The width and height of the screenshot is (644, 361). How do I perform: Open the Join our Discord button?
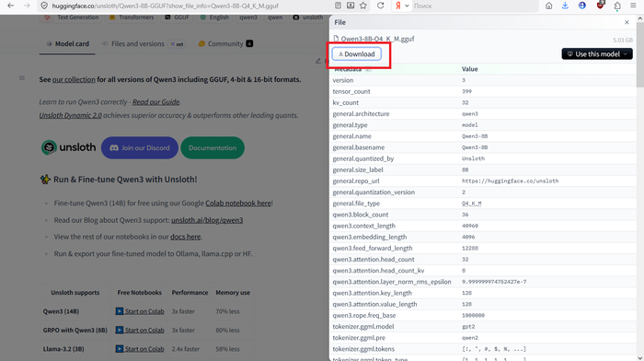coord(140,147)
